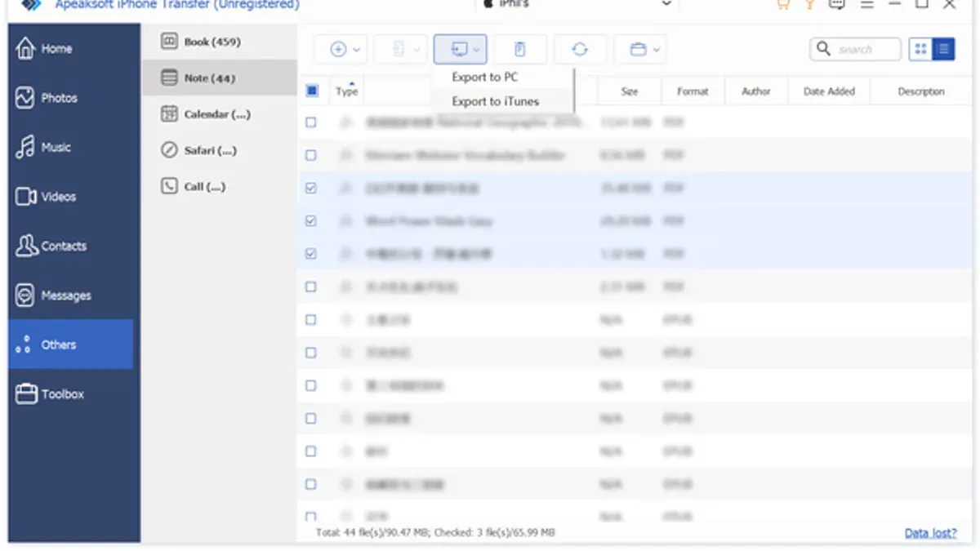Click the Total 44 file(s) status text
The width and height of the screenshot is (980, 551).
click(434, 532)
